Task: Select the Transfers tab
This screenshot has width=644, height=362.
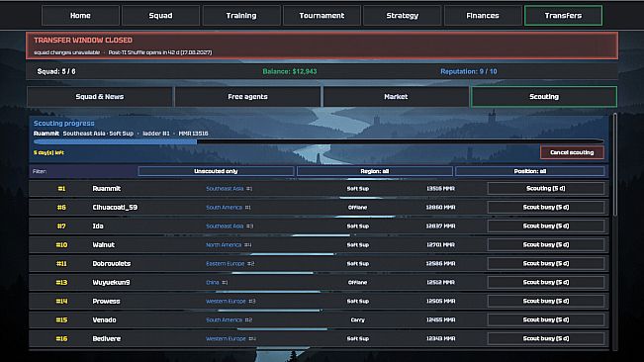Action: (563, 16)
